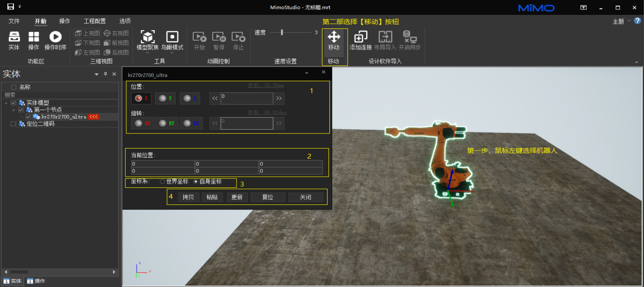Collapse the 第一个节点 tree node
This screenshot has height=287, width=644.
pyautogui.click(x=14, y=110)
